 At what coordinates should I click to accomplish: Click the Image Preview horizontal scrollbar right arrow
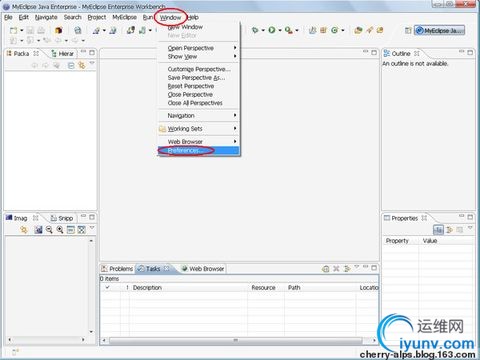click(83, 340)
